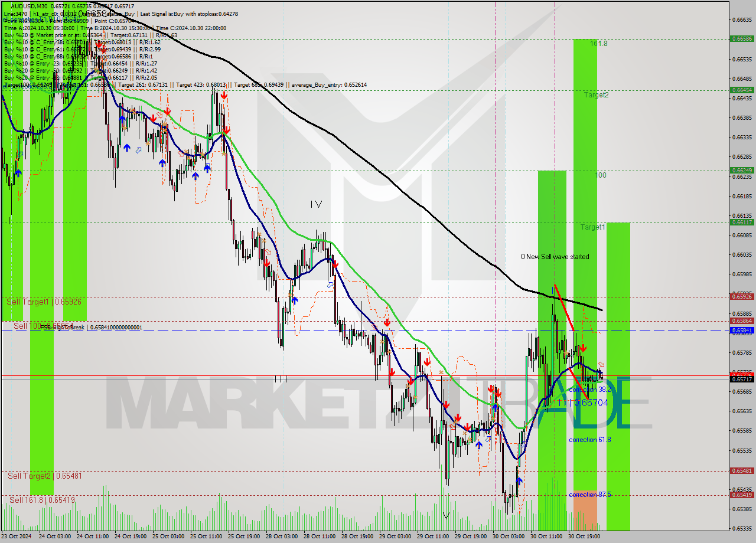Click the break level '0.658410000000001' text
Viewport: 756px width, 543px height.
pos(116,327)
